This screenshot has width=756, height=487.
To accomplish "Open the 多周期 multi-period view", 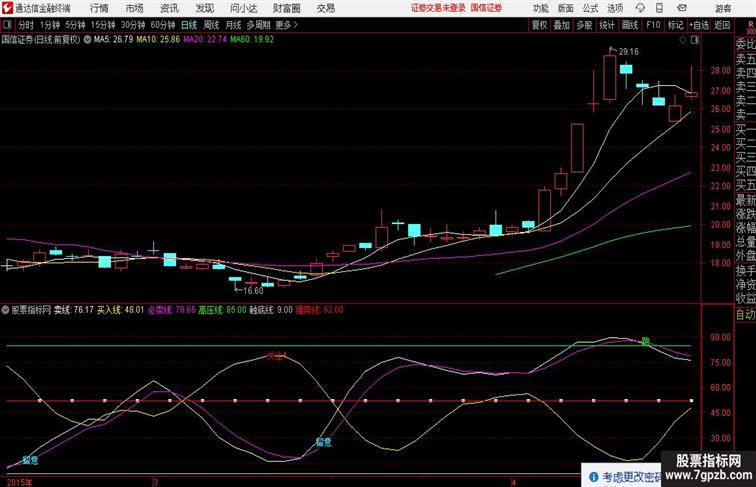I will click(x=258, y=25).
